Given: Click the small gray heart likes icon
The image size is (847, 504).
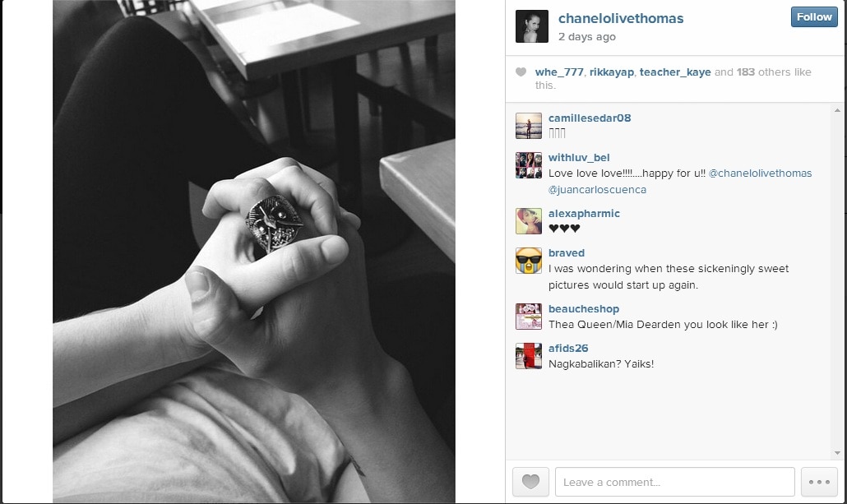Looking at the screenshot, I should [521, 72].
